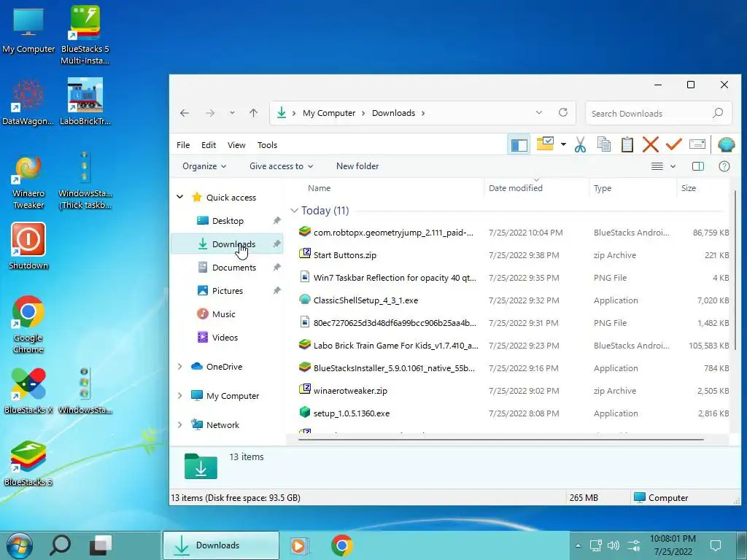This screenshot has height=560, width=747.
Task: Click the folder options checklist toolbar icon
Action: click(544, 144)
